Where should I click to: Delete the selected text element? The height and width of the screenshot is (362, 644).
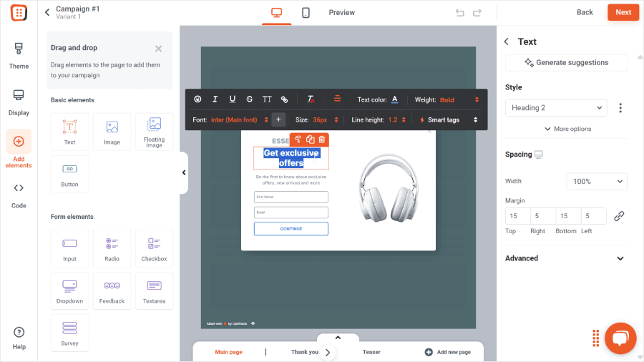(x=322, y=140)
